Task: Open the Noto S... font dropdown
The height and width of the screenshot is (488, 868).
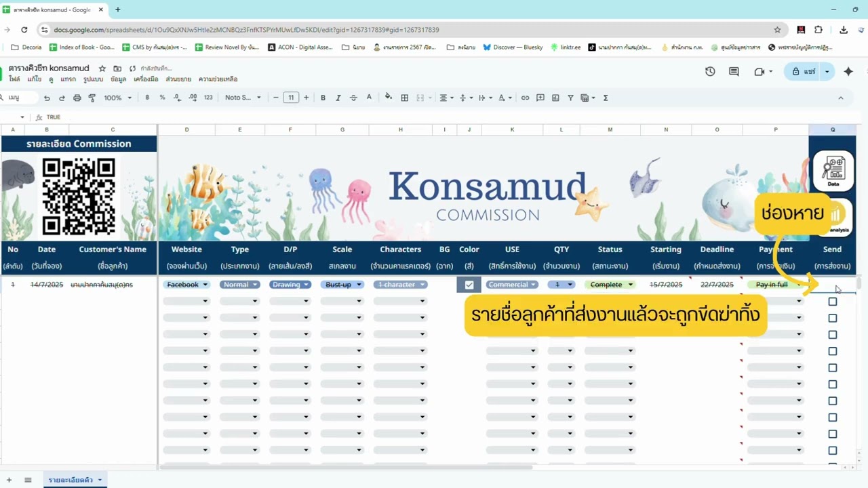Action: [x=243, y=98]
